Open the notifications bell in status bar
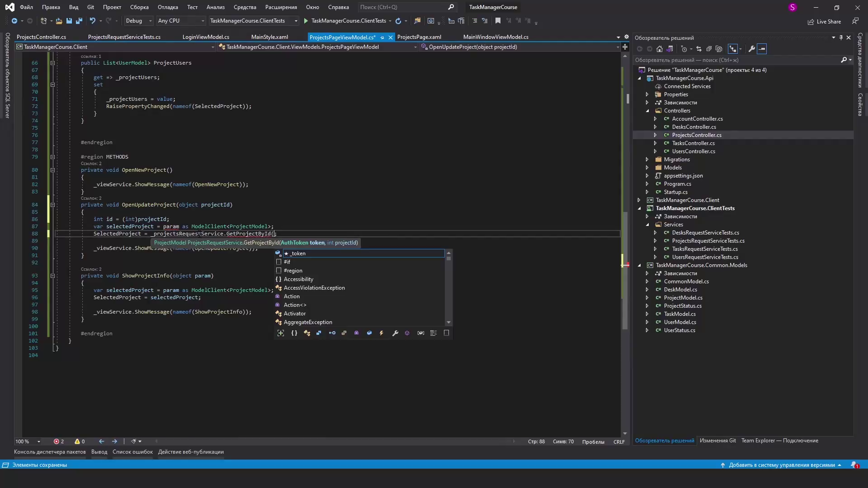The image size is (868, 488). [x=854, y=465]
